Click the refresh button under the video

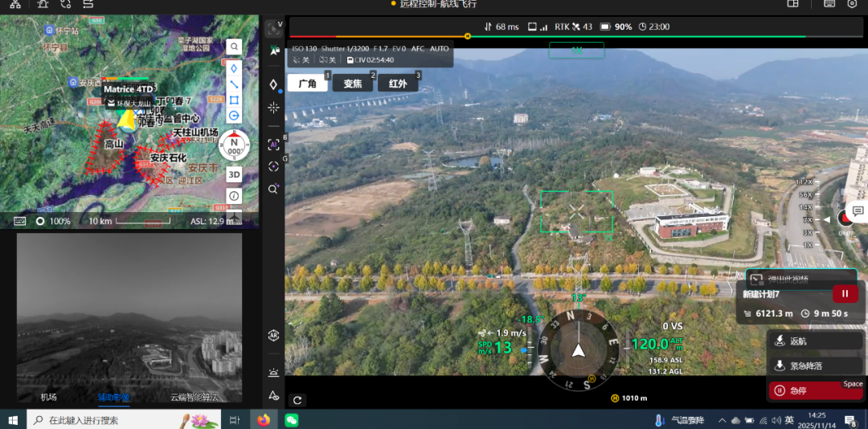click(x=297, y=400)
